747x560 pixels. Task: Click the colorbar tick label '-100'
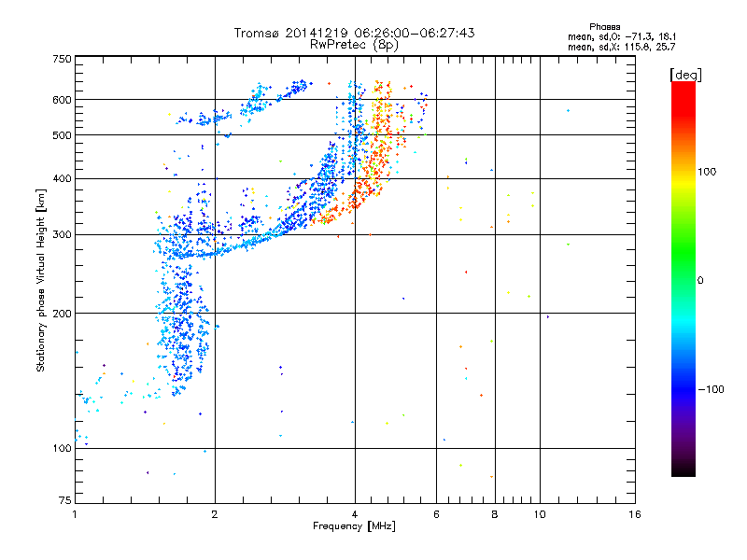pyautogui.click(x=712, y=389)
